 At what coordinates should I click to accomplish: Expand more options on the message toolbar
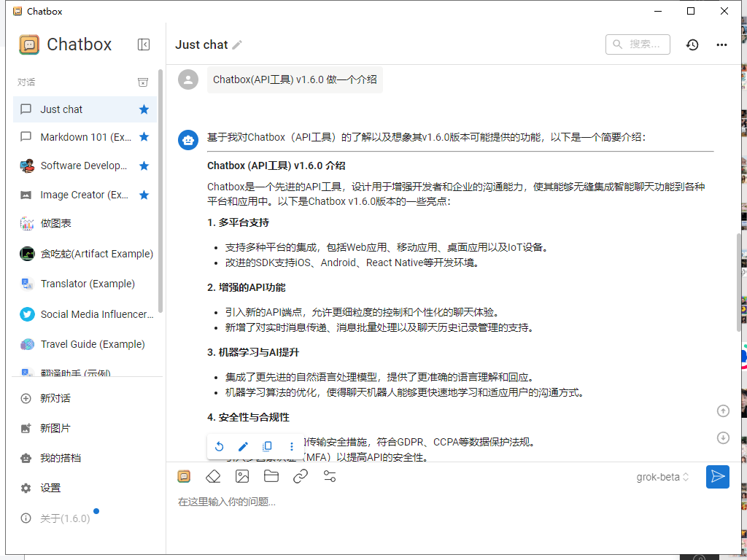pyautogui.click(x=292, y=446)
